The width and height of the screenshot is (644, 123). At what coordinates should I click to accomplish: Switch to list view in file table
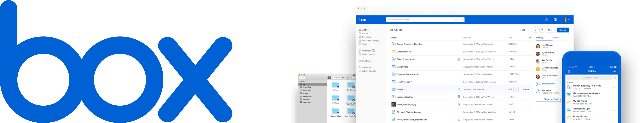click(x=530, y=38)
